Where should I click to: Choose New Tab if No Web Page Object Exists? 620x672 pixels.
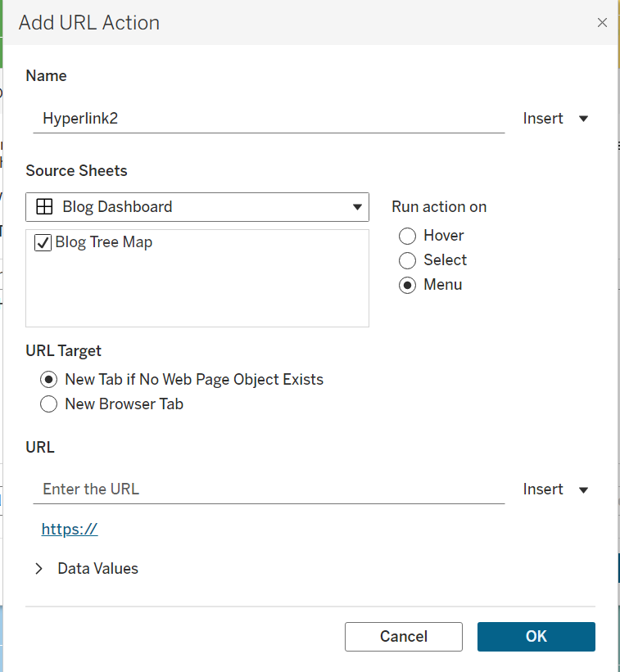tap(49, 380)
